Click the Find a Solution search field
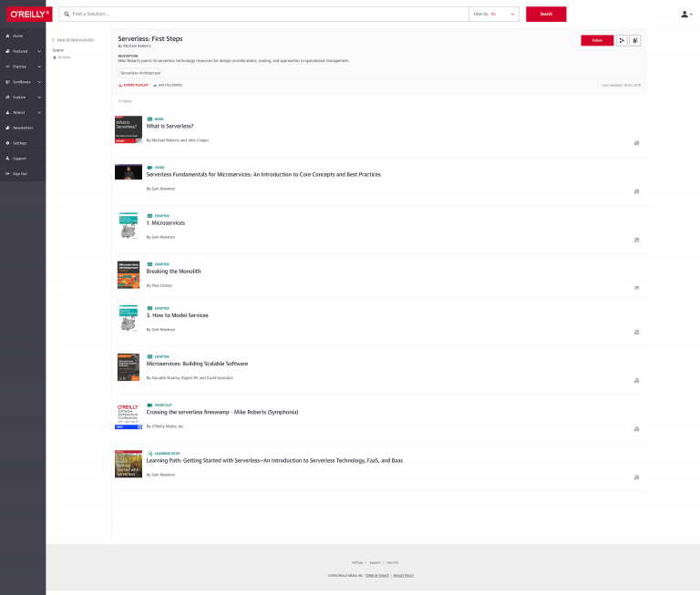This screenshot has width=700, height=595. [x=263, y=15]
